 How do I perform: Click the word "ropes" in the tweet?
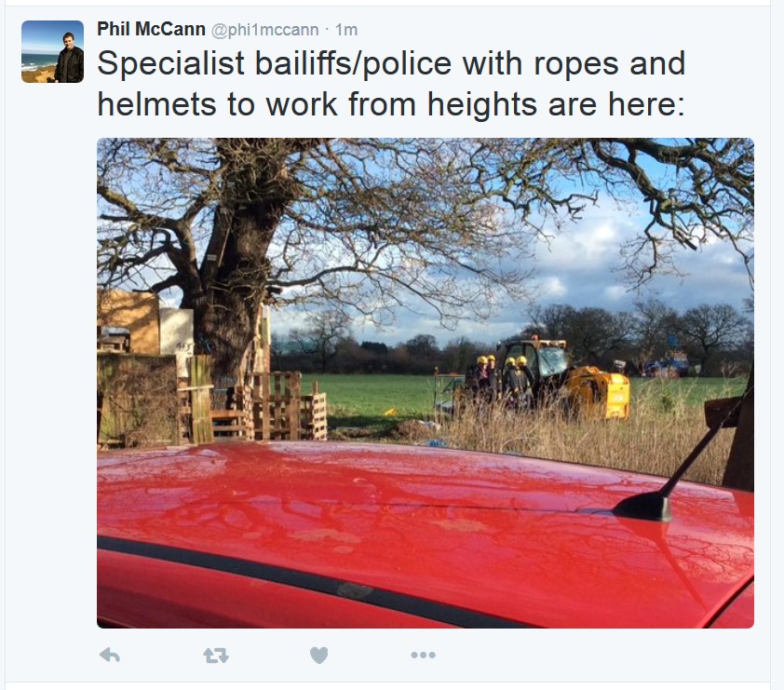pyautogui.click(x=576, y=65)
